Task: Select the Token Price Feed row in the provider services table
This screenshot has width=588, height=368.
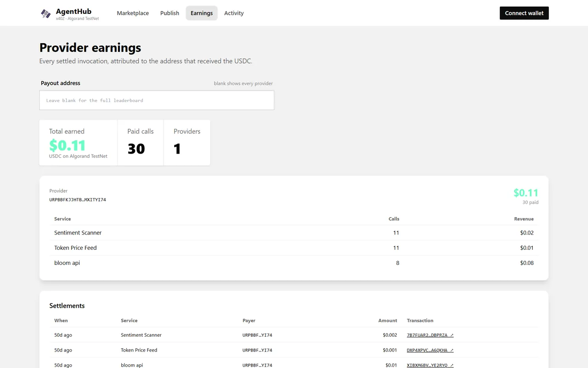Action: click(x=294, y=248)
